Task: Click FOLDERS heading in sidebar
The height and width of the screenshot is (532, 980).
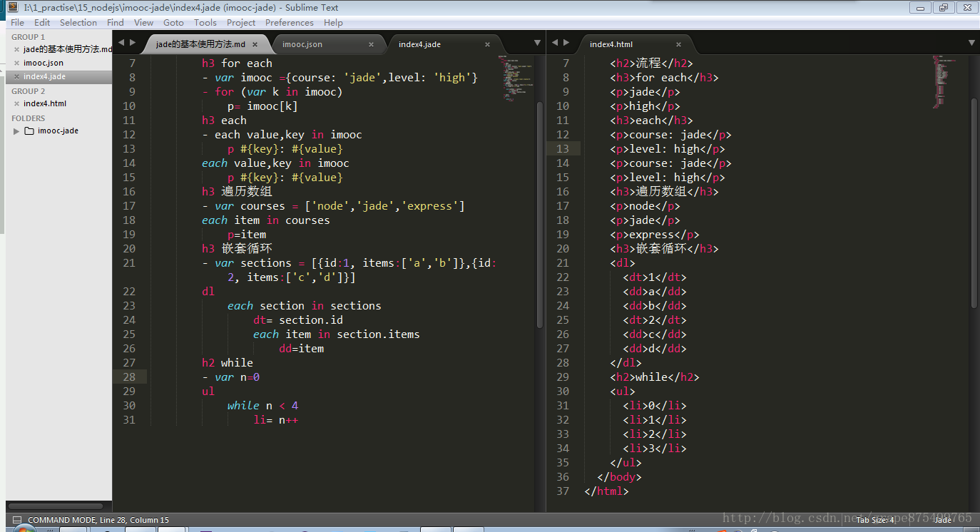Action: coord(28,118)
